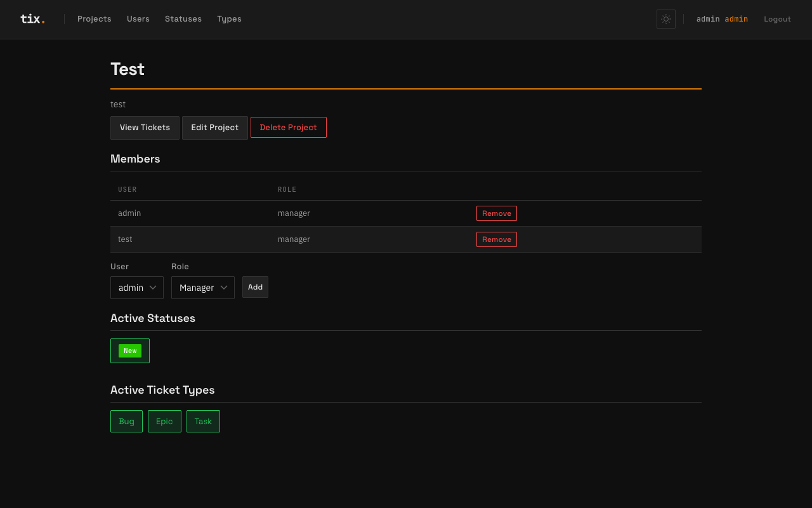Toggle the New status badge

coord(130,351)
